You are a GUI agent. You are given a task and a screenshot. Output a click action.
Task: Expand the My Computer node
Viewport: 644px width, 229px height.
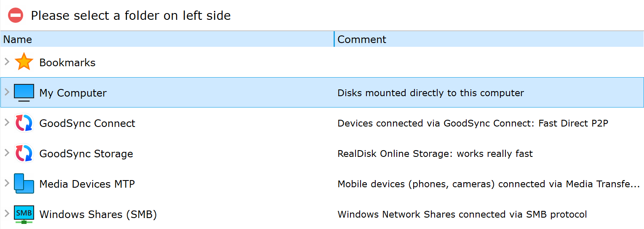pyautogui.click(x=7, y=92)
